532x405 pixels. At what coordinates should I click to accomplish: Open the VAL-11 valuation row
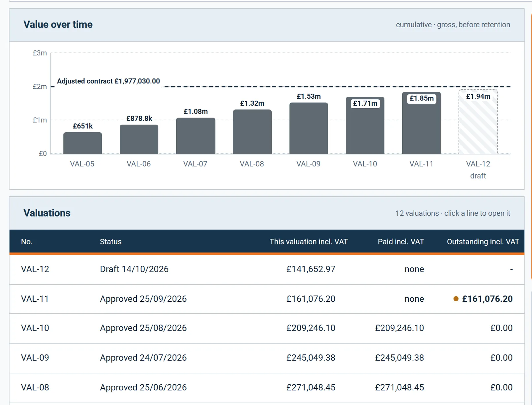coord(267,299)
